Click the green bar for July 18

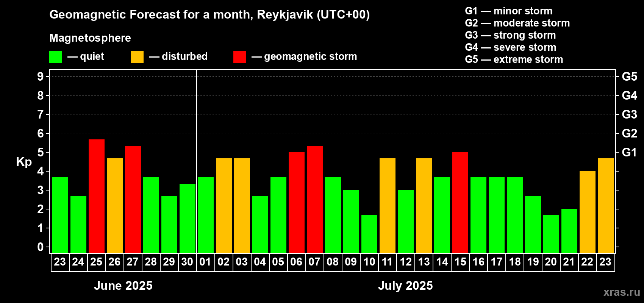tap(515, 215)
